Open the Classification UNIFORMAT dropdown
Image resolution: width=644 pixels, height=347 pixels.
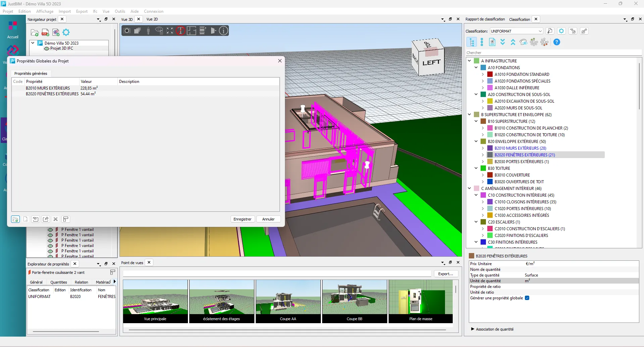click(x=540, y=31)
